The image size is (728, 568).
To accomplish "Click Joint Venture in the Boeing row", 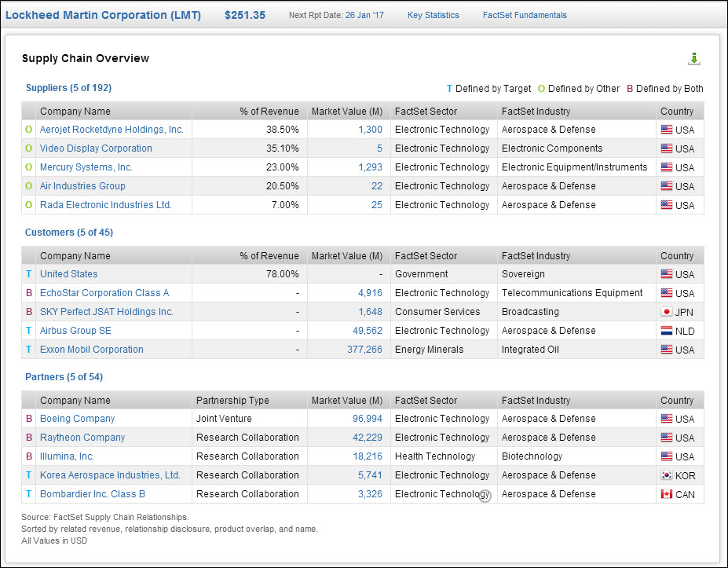I will [224, 419].
